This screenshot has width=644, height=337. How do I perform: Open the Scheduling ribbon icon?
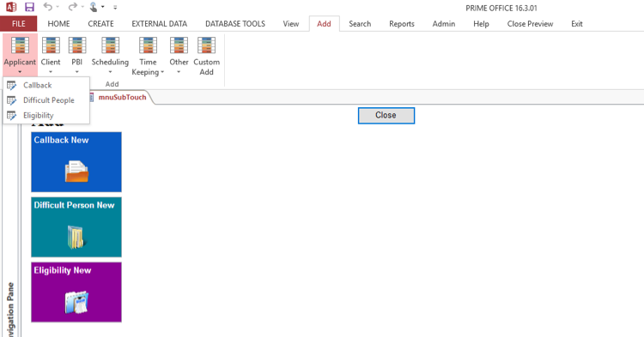[x=110, y=45]
